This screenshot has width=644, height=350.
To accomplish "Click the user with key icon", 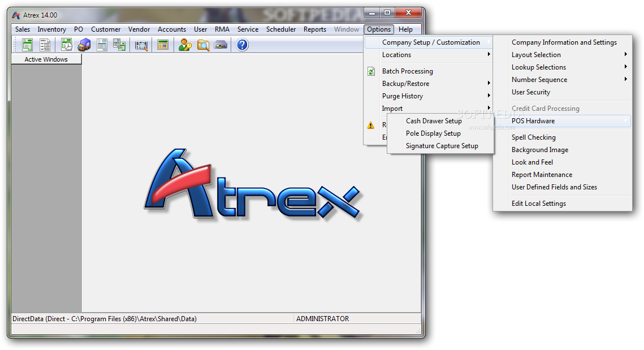I will point(185,45).
